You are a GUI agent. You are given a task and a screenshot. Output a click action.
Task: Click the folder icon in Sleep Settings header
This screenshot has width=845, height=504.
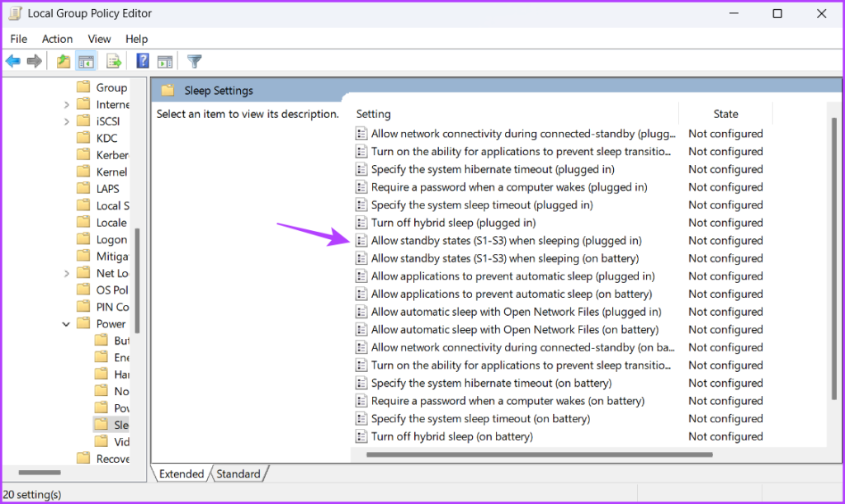click(168, 91)
